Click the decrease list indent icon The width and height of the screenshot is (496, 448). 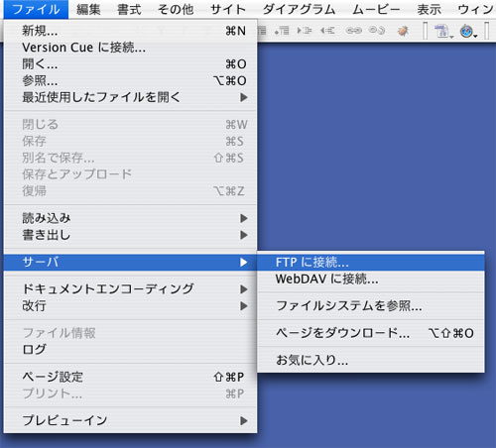[x=327, y=31]
